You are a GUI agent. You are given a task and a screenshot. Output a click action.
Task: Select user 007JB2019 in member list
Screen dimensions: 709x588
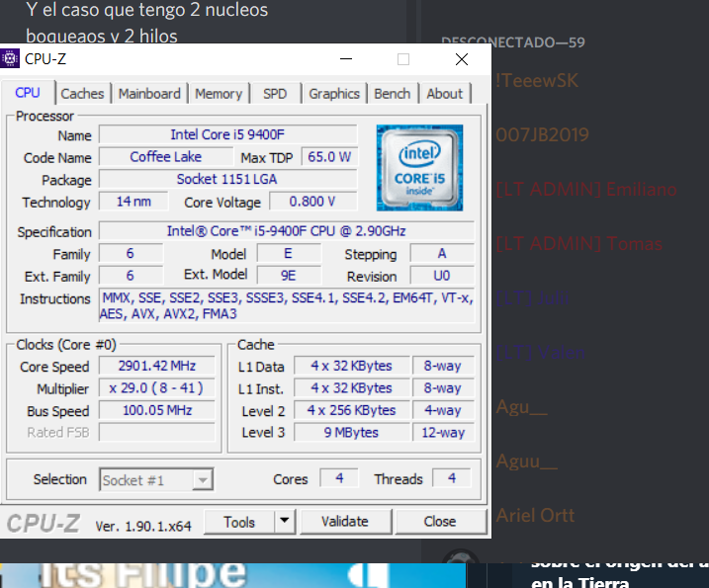pyautogui.click(x=543, y=134)
